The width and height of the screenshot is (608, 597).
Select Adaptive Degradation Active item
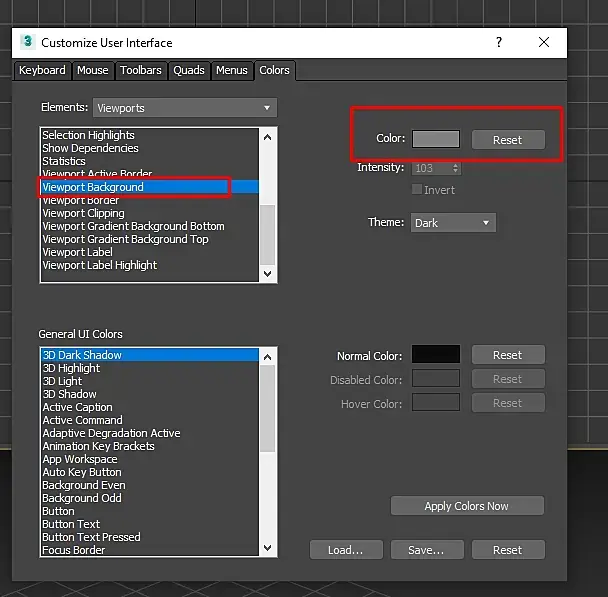150,433
